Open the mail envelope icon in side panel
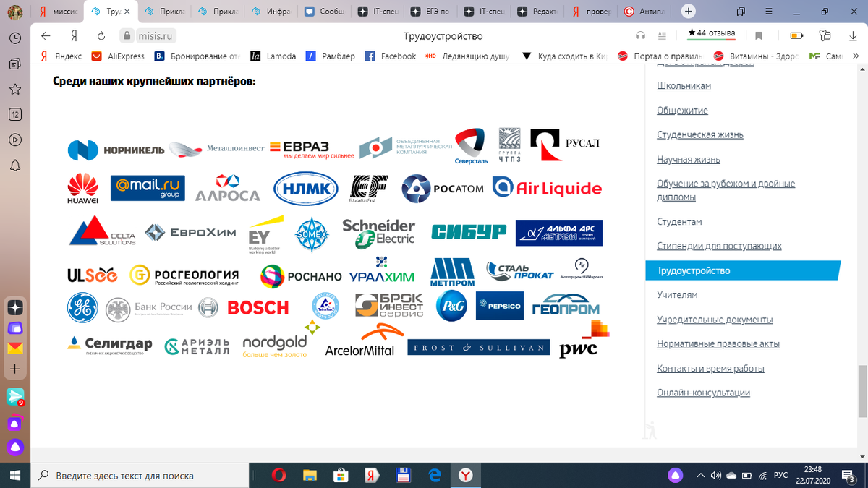868x488 pixels. [15, 348]
